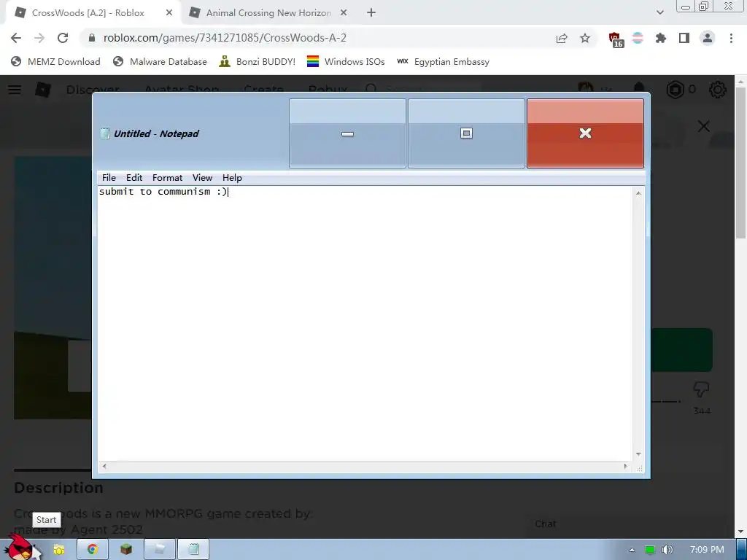Image resolution: width=747 pixels, height=560 pixels.
Task: Open Egyptian Embassy bookmark
Action: (443, 61)
